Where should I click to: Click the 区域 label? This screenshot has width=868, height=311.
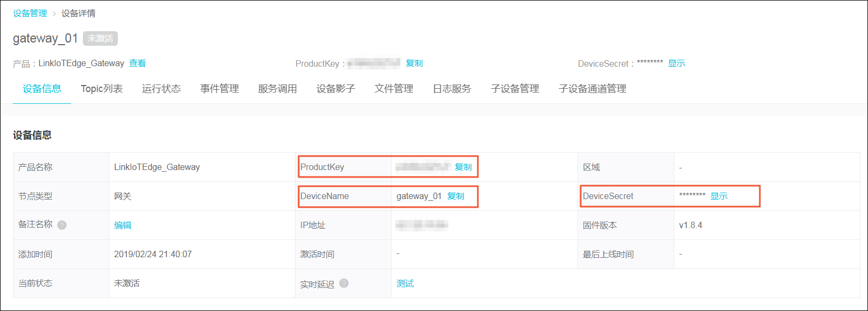coord(591,167)
